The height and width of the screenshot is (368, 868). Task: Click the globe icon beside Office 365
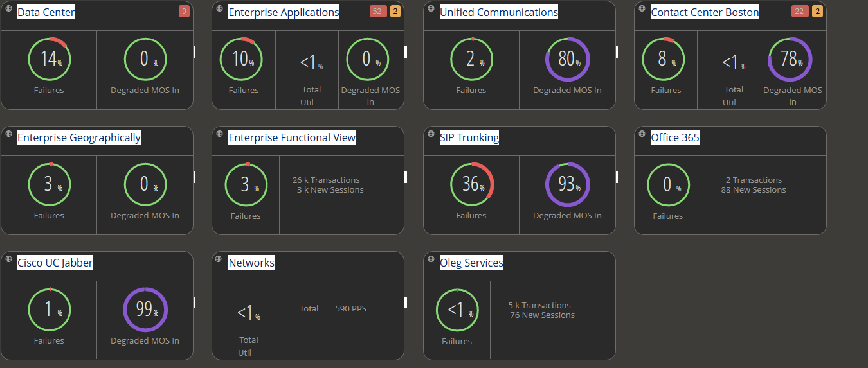[x=642, y=134]
